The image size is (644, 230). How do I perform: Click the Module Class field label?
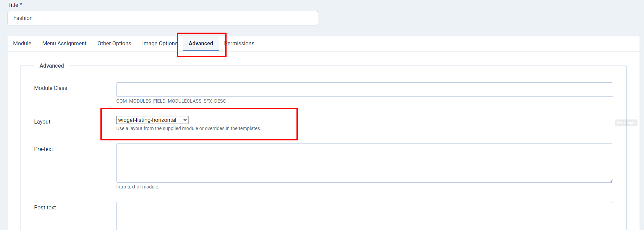pyautogui.click(x=51, y=88)
